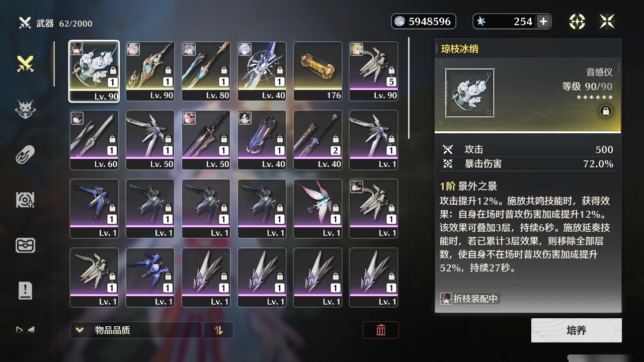This screenshot has width=644, height=362.
Task: Open the weapons category in sidebar
Action: click(25, 64)
